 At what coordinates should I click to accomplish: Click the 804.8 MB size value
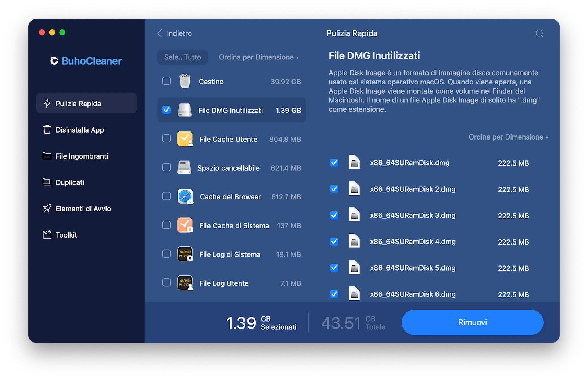pyautogui.click(x=285, y=139)
